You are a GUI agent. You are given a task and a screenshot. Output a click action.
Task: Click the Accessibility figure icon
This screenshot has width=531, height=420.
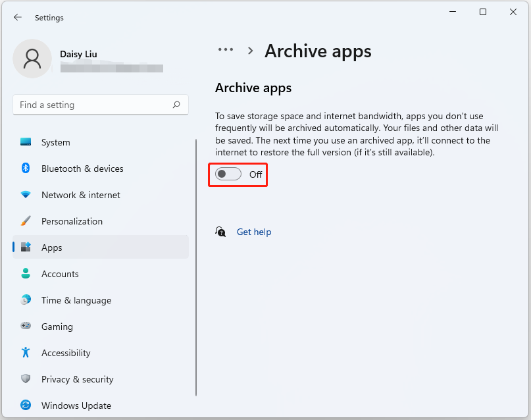coord(26,353)
